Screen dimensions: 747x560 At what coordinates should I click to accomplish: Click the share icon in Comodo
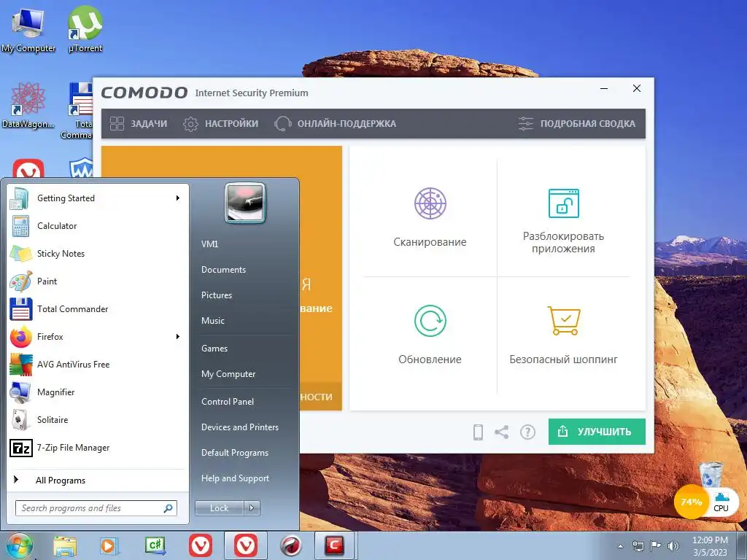pyautogui.click(x=502, y=432)
